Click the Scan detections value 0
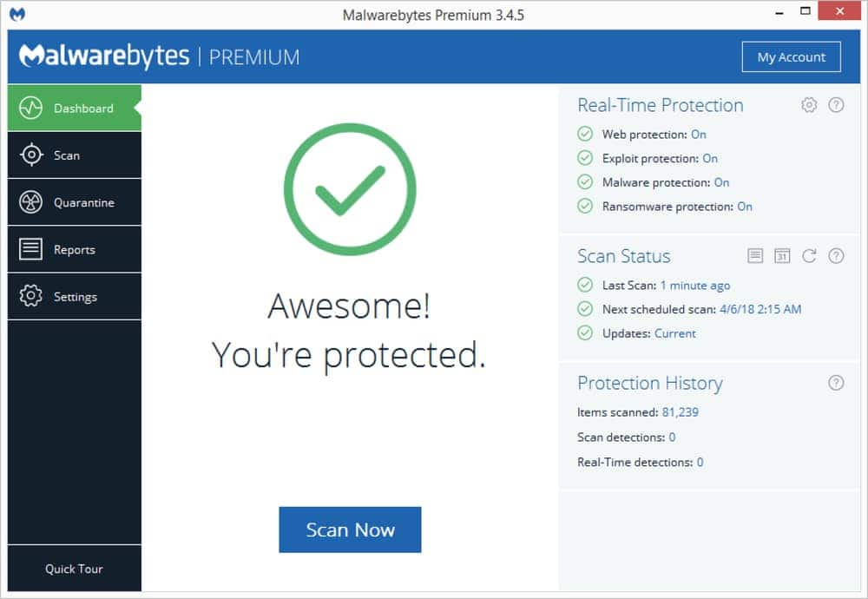Screen dimensions: 868x599 click(x=672, y=437)
